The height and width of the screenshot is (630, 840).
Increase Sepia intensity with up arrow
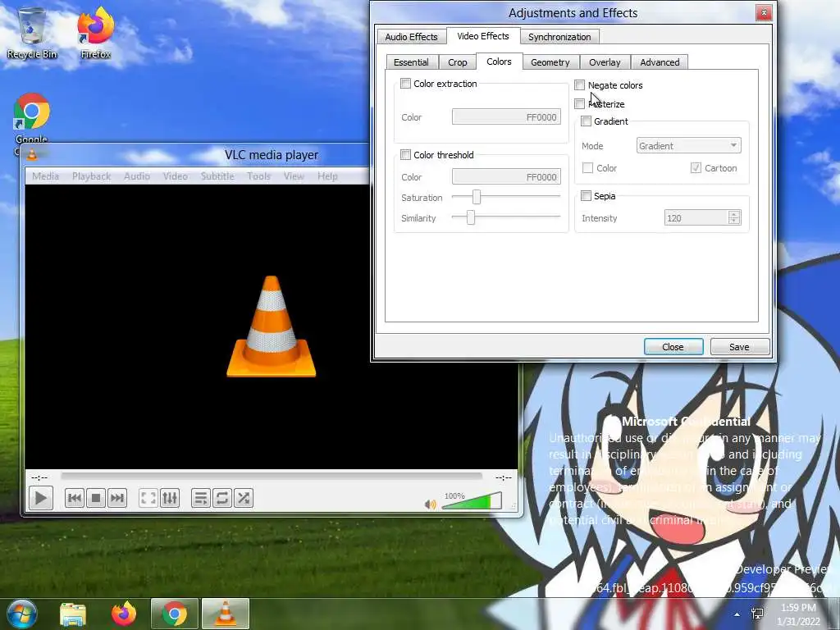point(734,214)
